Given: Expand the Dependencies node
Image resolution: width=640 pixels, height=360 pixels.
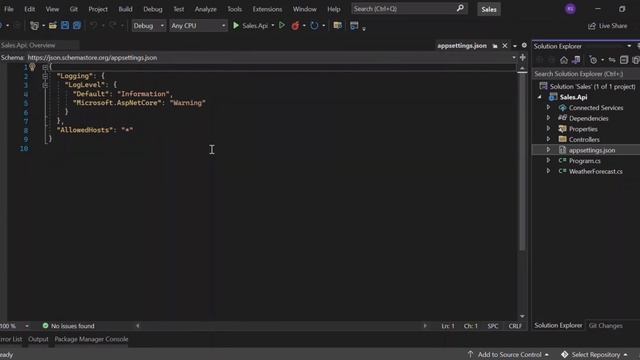Looking at the screenshot, I should click(x=548, y=118).
